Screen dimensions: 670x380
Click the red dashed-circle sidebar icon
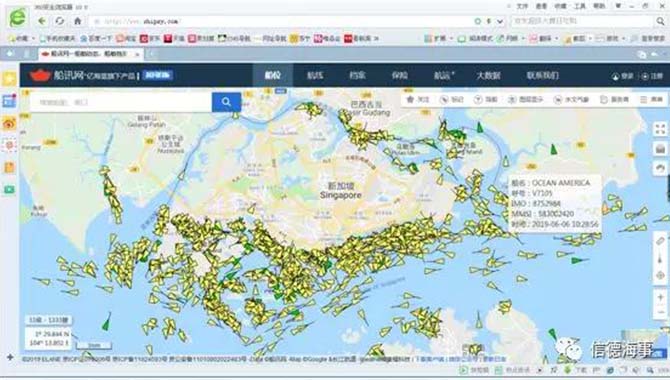9,145
